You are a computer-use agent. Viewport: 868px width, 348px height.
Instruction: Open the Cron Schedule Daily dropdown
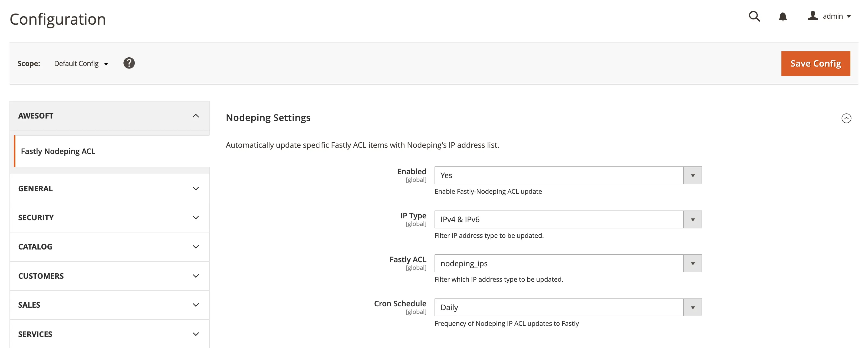[568, 307]
